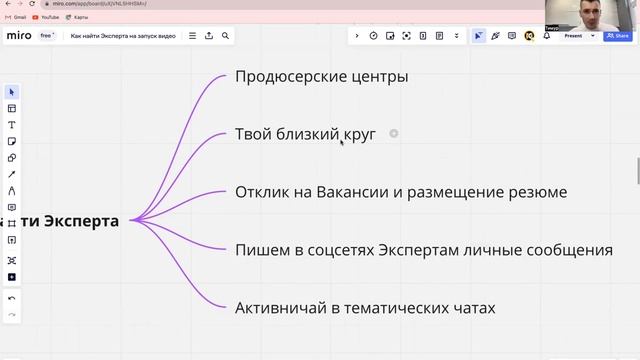
Task: Choose the Frame tool
Action: (11, 224)
